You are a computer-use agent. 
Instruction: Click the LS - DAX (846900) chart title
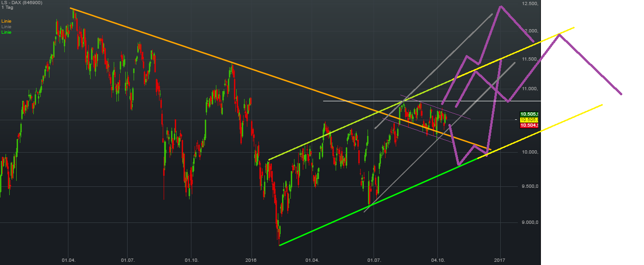21,3
